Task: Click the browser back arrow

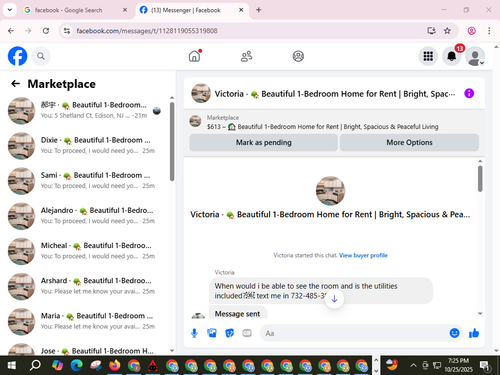Action: pyautogui.click(x=11, y=31)
